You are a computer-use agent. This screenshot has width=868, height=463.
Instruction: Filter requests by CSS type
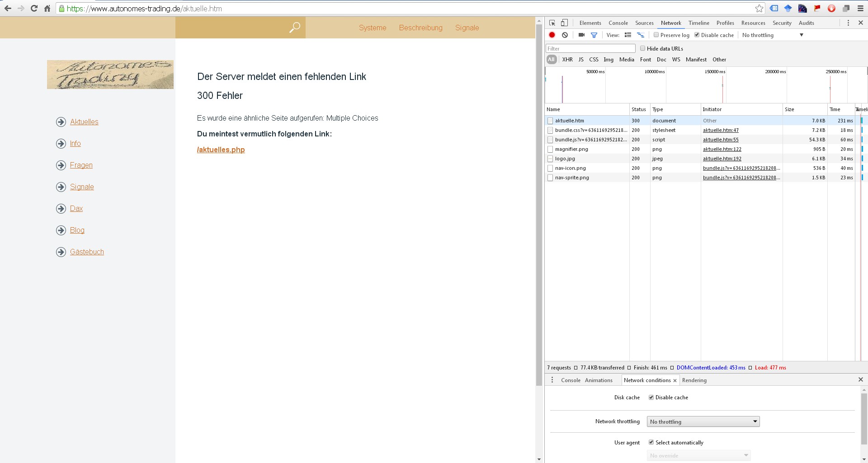[594, 60]
